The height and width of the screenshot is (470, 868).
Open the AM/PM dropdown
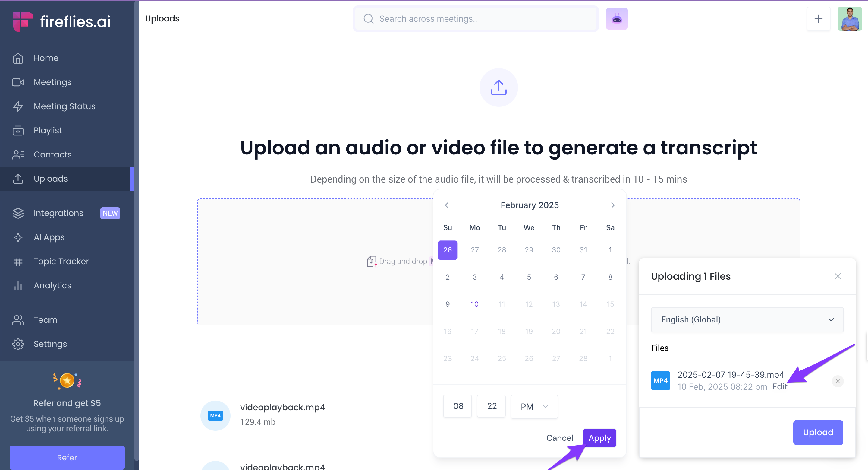click(x=534, y=406)
